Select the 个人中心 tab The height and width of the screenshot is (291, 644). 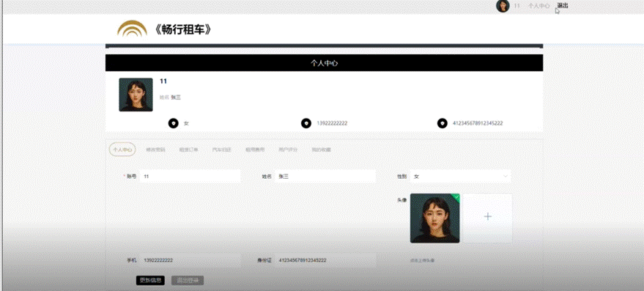pyautogui.click(x=122, y=150)
